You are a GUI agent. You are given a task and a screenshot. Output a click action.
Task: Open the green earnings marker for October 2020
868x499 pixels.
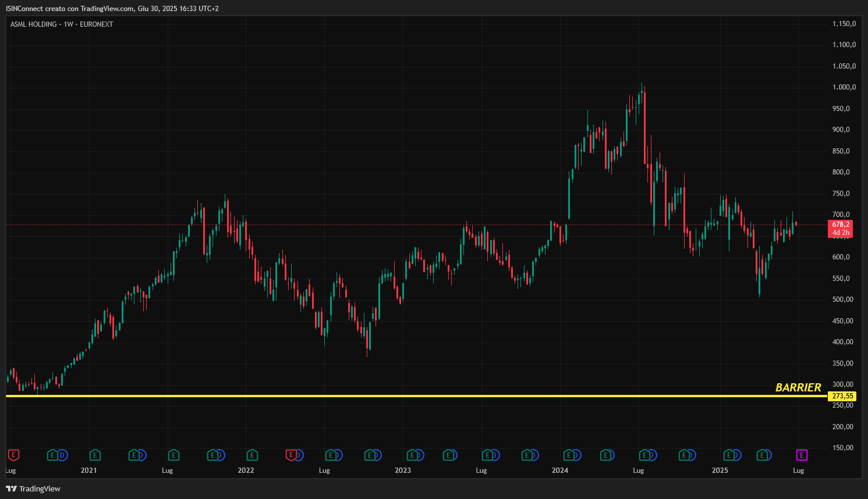point(52,455)
